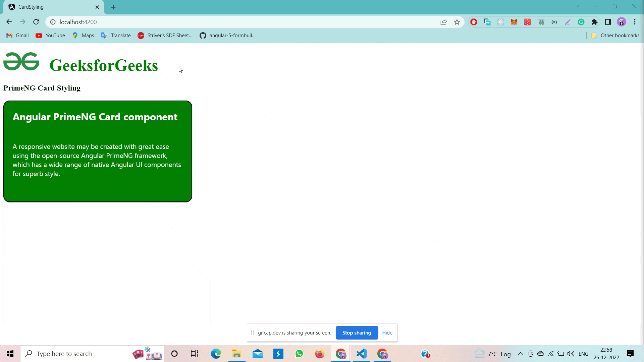Click the site information icon

coord(53,22)
